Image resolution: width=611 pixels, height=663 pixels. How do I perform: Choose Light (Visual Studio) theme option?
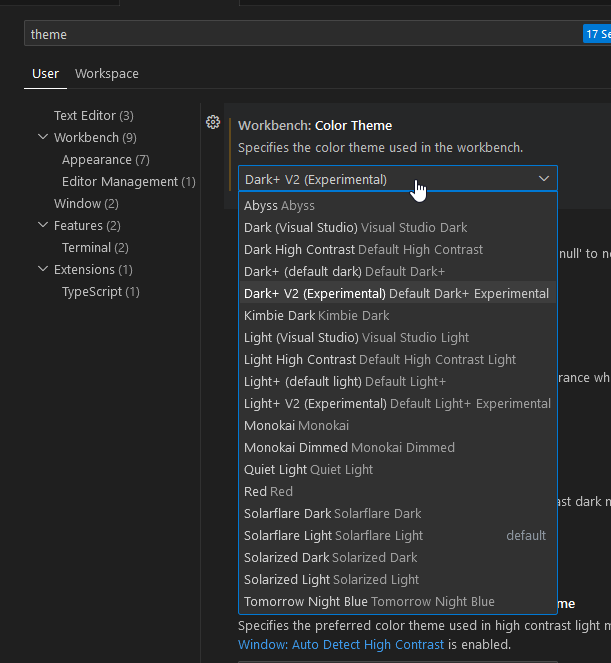398,337
